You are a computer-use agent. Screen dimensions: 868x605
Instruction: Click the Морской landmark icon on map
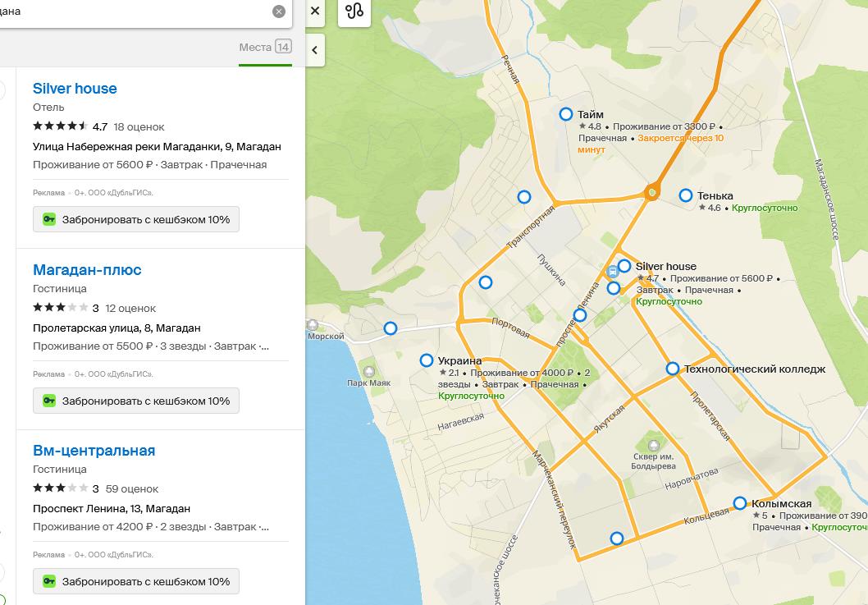313,324
